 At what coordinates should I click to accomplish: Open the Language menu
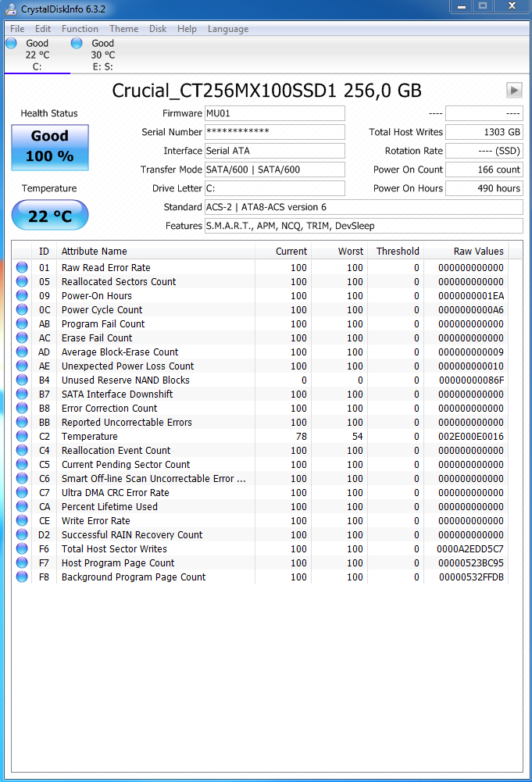click(228, 29)
